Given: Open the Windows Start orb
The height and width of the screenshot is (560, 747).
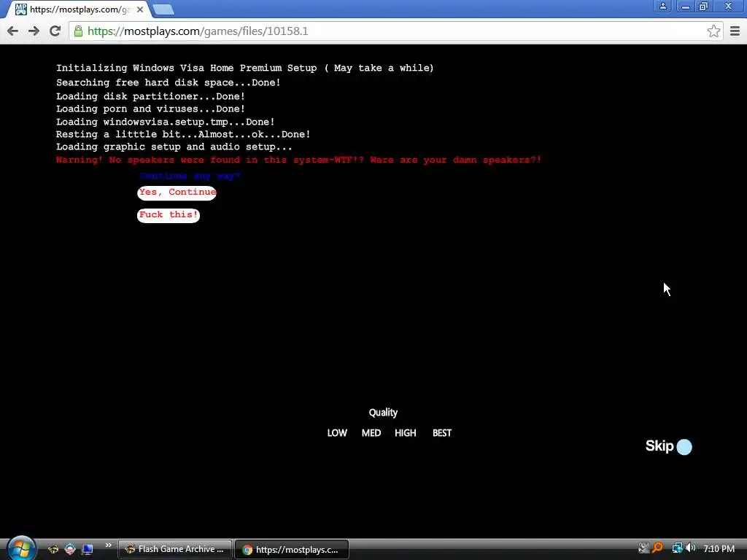Looking at the screenshot, I should (x=20, y=548).
